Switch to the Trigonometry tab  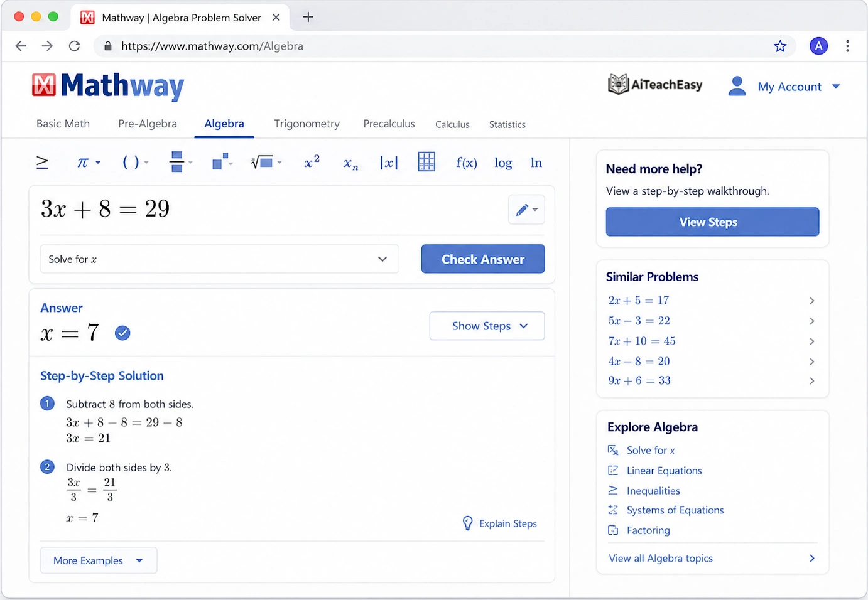pos(307,124)
